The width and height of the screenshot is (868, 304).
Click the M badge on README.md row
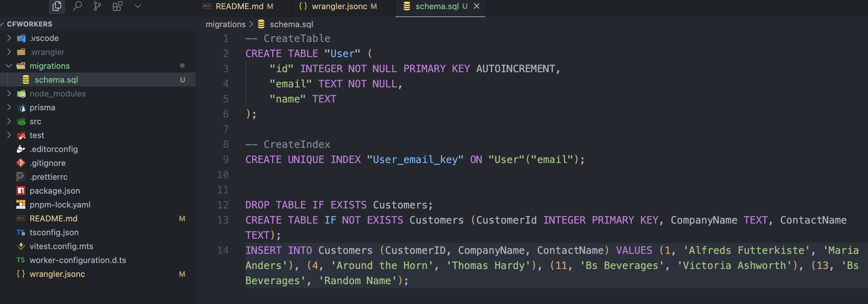(182, 219)
